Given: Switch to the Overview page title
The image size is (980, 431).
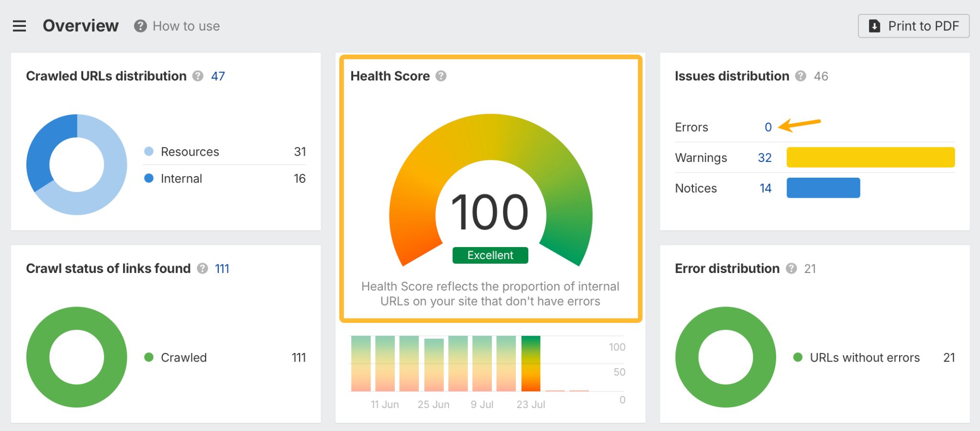Looking at the screenshot, I should coord(80,25).
